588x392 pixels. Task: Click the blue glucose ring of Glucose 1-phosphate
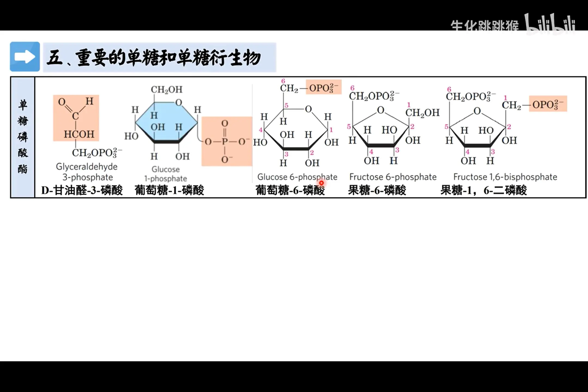(x=166, y=123)
